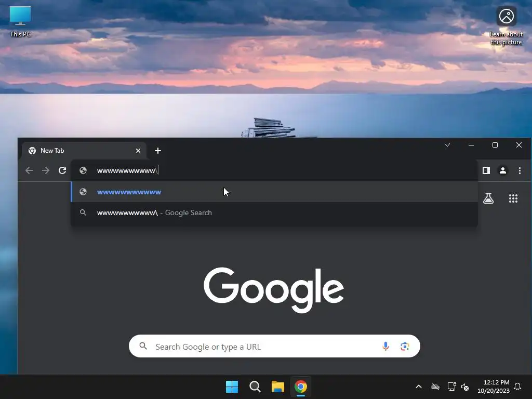Minimize the Chrome window
The height and width of the screenshot is (399, 532).
pyautogui.click(x=471, y=145)
